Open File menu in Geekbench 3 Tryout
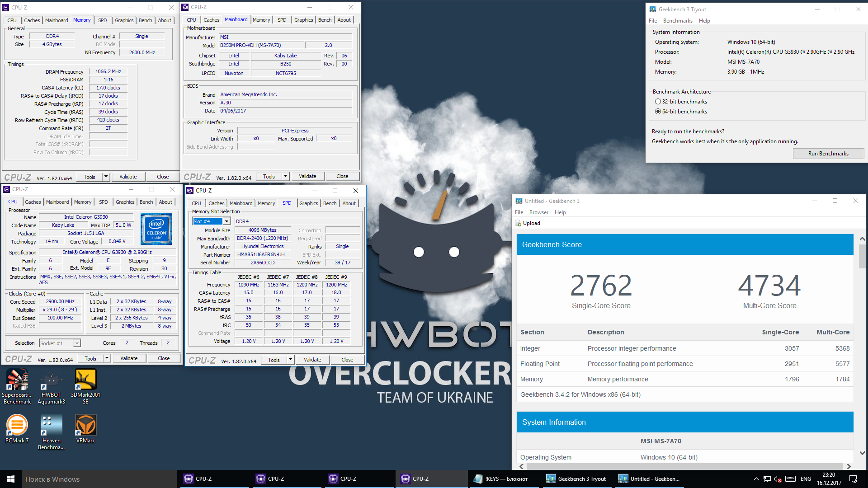Screen dimensions: 868x488 [652, 21]
